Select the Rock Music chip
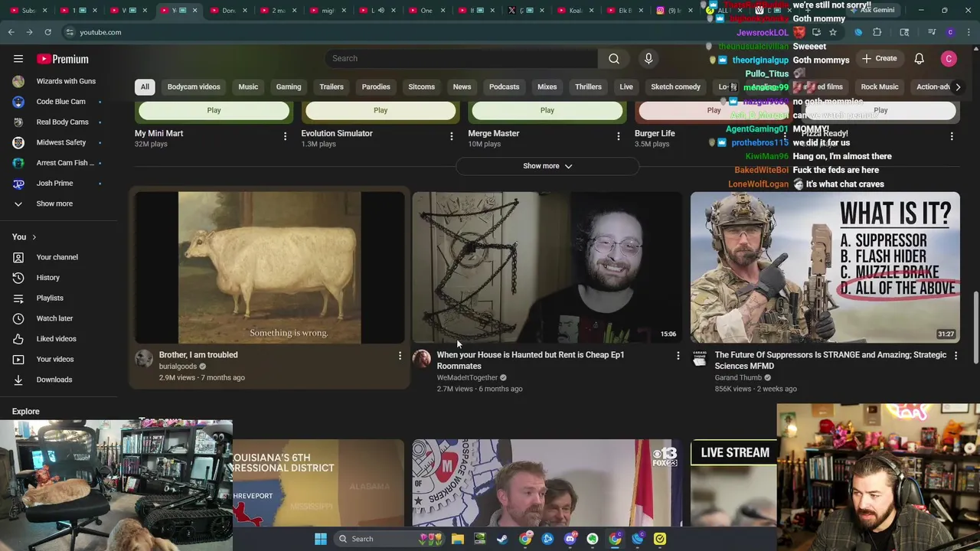Screen dimensions: 980x551 point(880,86)
